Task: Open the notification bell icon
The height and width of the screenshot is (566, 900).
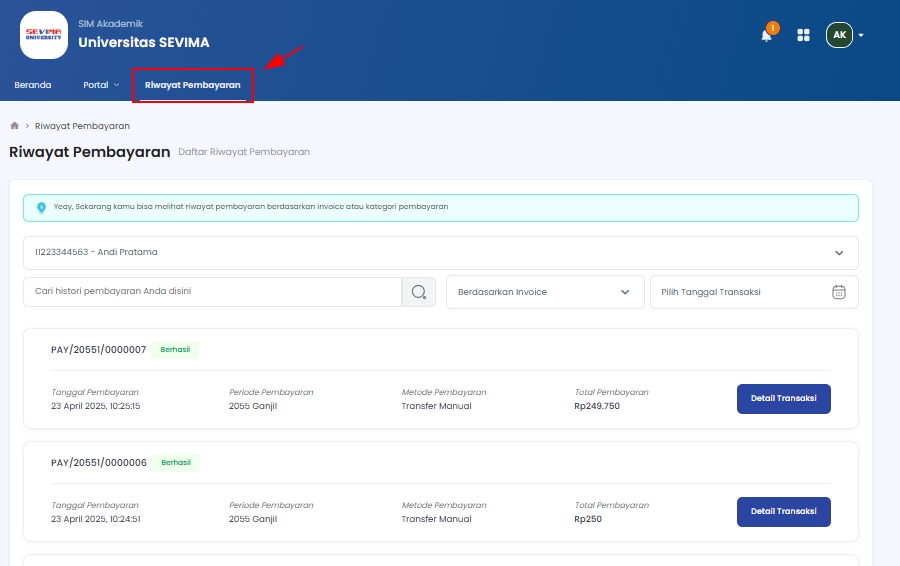Action: 767,35
